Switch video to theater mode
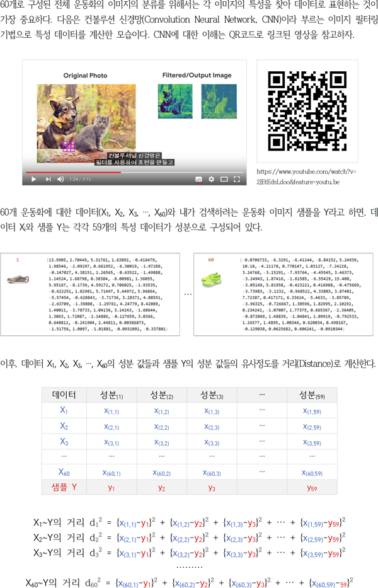 click(224, 179)
